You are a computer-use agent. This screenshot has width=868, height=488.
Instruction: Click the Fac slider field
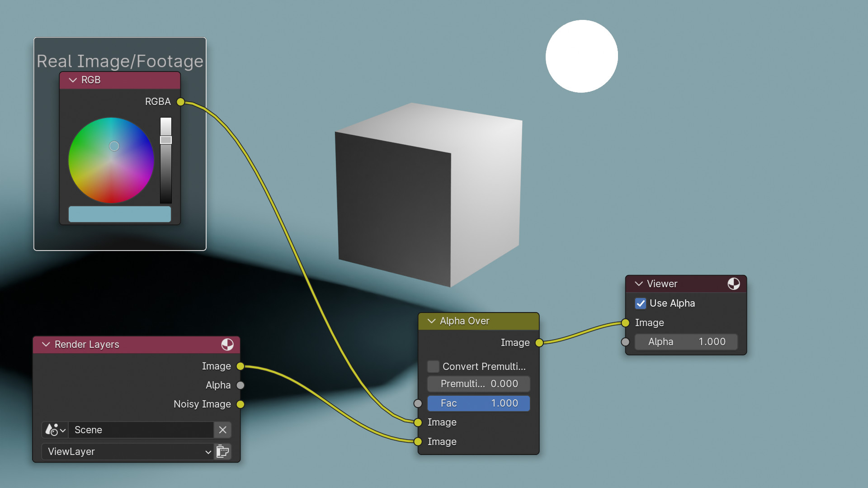478,403
